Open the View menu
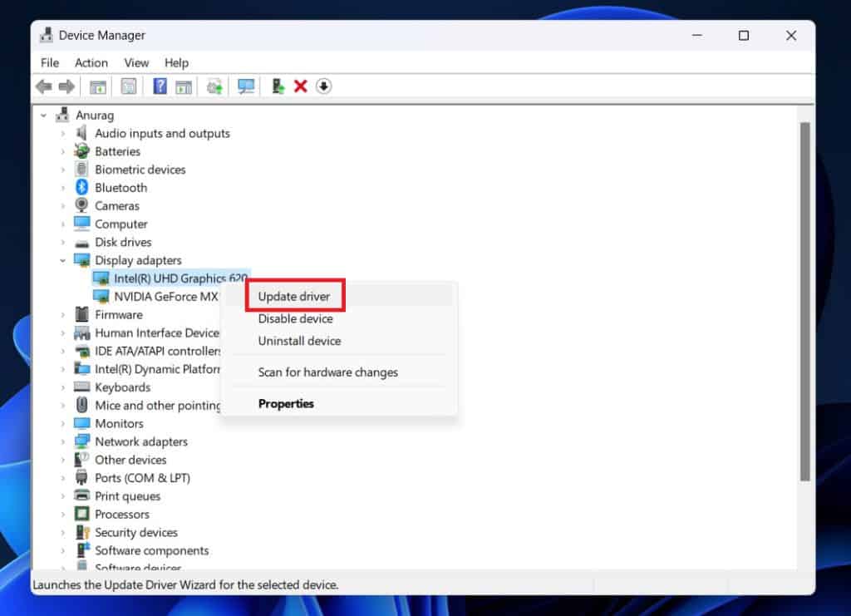Screen dimensions: 851x616 [136, 62]
